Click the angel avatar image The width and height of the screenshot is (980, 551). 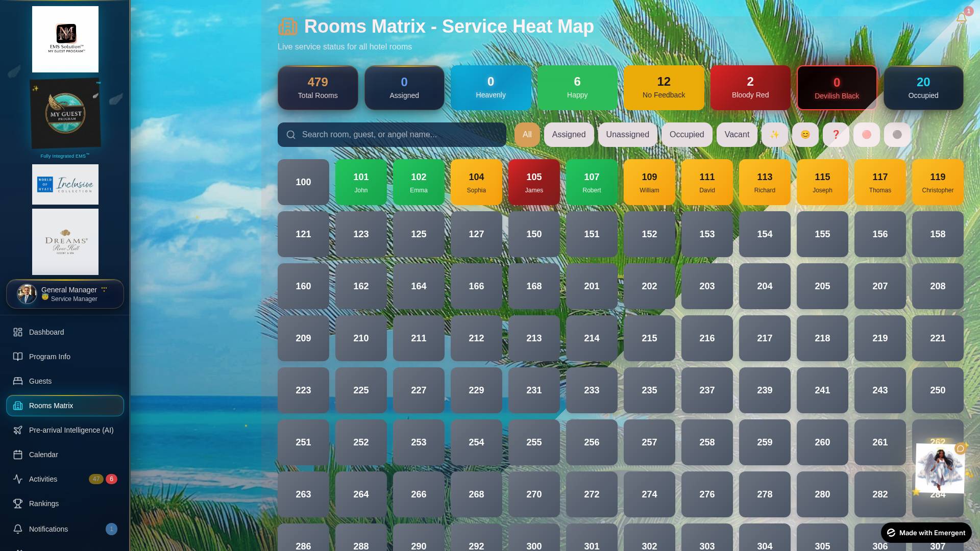point(940,468)
